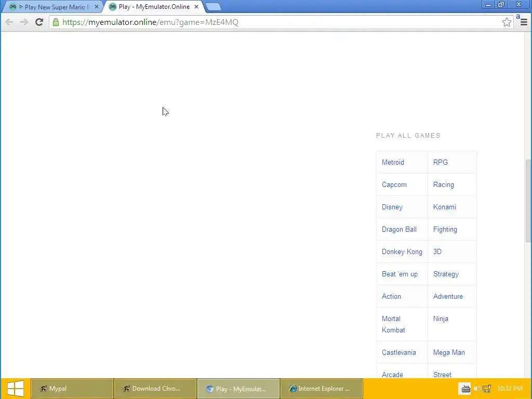This screenshot has width=532, height=399.
Task: Open the Ninja games link
Action: pos(441,318)
